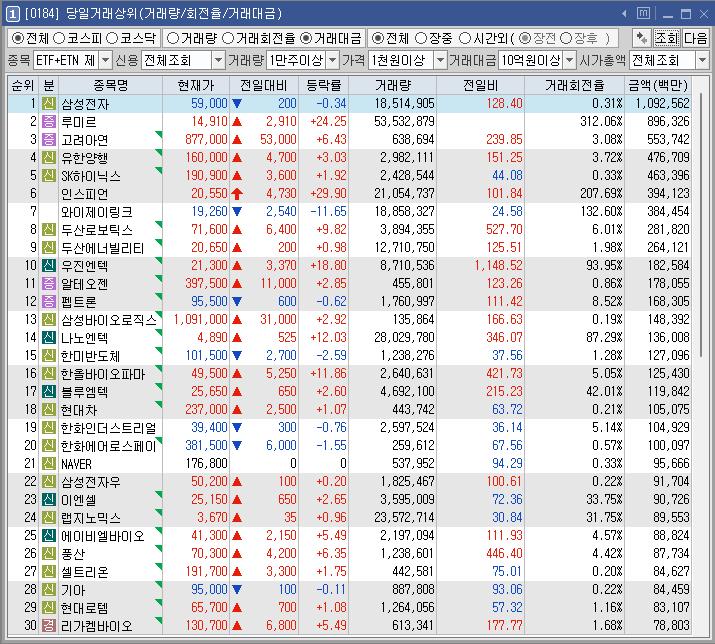Screen dimensions: 715x644
Task: Click the 신 badge on 두산로보틱스 row
Action: click(48, 229)
